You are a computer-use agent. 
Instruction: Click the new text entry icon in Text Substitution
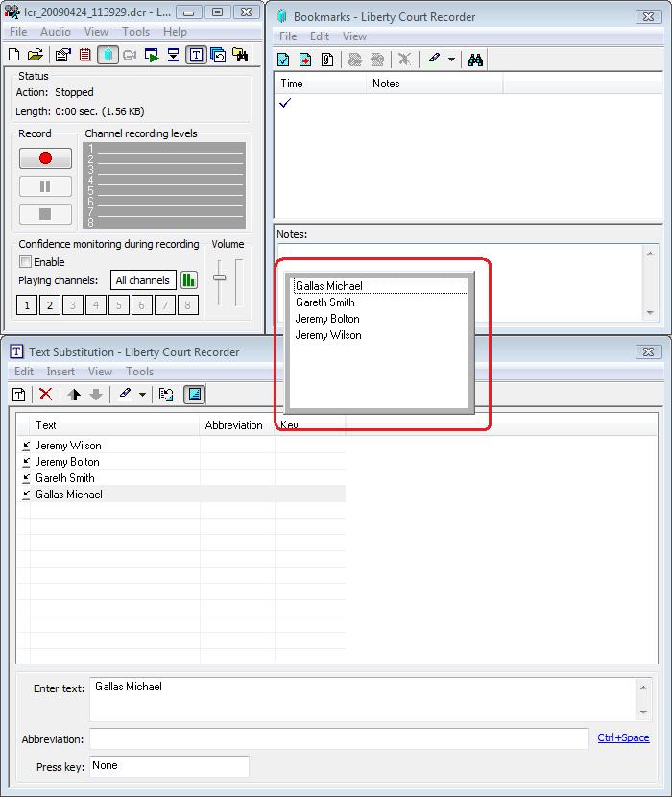click(x=19, y=395)
